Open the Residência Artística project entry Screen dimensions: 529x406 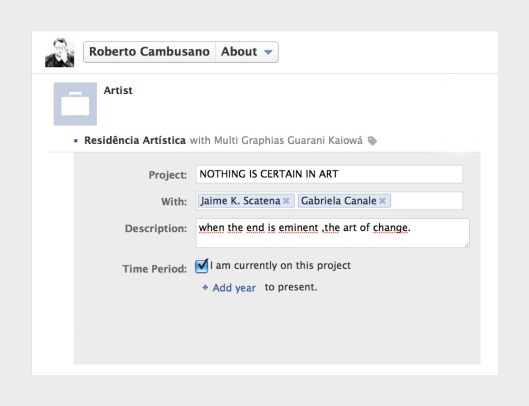tap(135, 140)
